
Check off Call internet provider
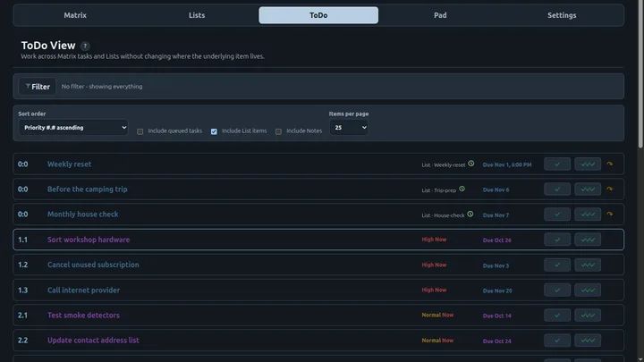(557, 290)
